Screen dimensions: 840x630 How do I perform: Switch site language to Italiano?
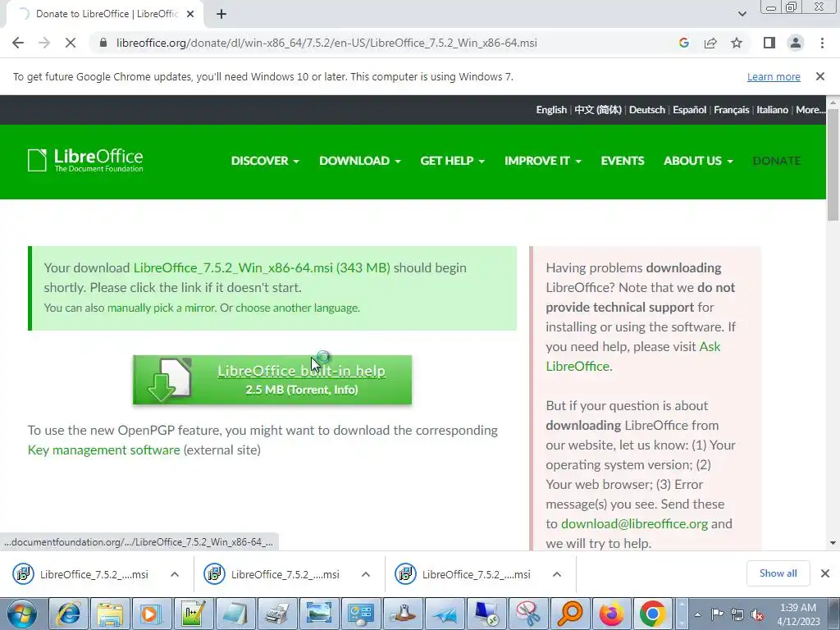pos(772,110)
